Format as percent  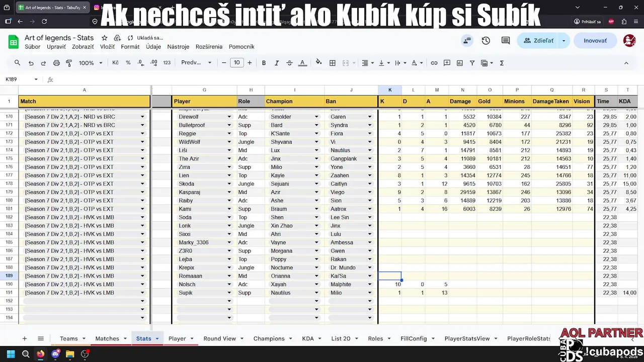[128, 63]
